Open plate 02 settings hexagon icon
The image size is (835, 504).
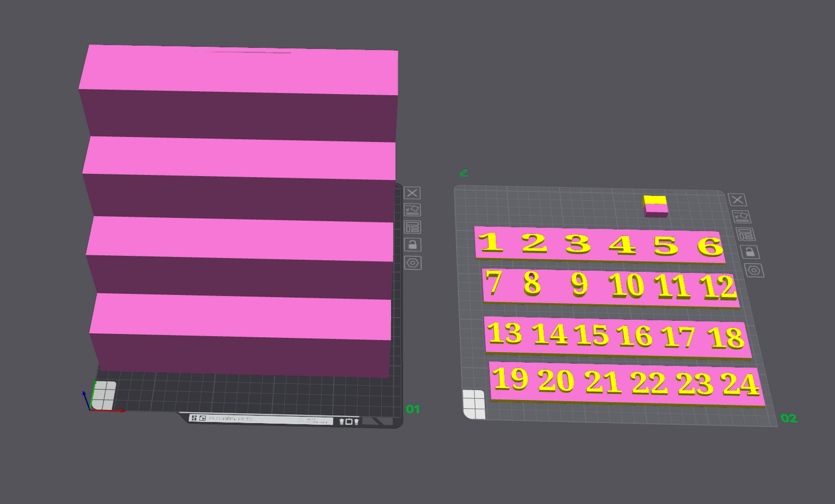(754, 270)
